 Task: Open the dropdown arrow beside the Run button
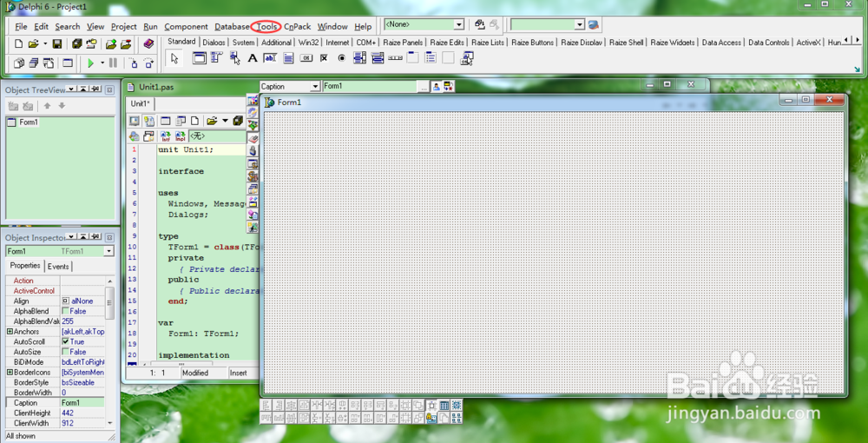(x=102, y=63)
